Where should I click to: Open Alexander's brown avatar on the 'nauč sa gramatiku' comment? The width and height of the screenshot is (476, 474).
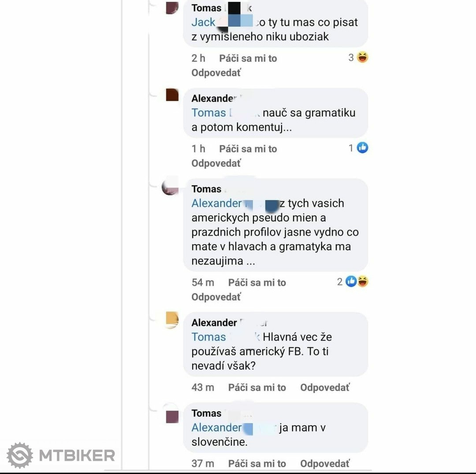[x=172, y=95]
